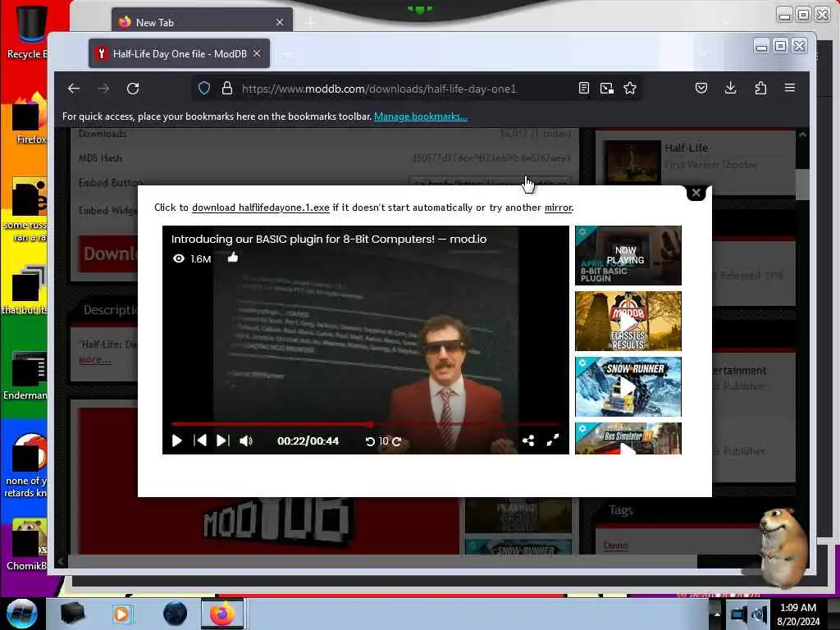Open the Demo tag link

coord(615,546)
